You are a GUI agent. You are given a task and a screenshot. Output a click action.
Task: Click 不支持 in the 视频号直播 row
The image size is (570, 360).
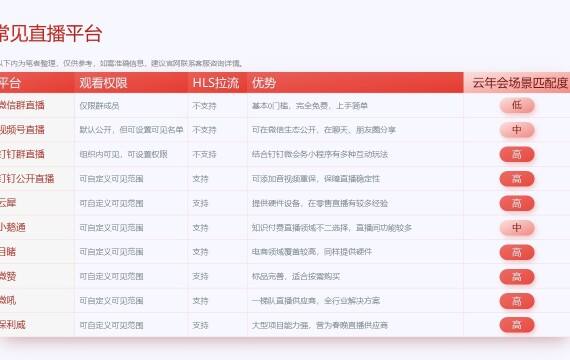coord(204,130)
